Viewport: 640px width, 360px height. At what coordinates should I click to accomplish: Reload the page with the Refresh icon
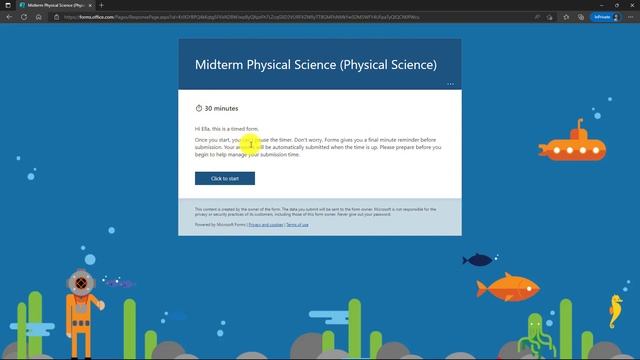pyautogui.click(x=24, y=17)
